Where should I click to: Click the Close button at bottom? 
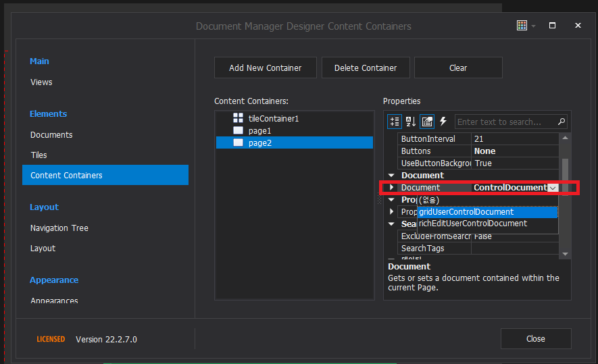click(x=536, y=338)
